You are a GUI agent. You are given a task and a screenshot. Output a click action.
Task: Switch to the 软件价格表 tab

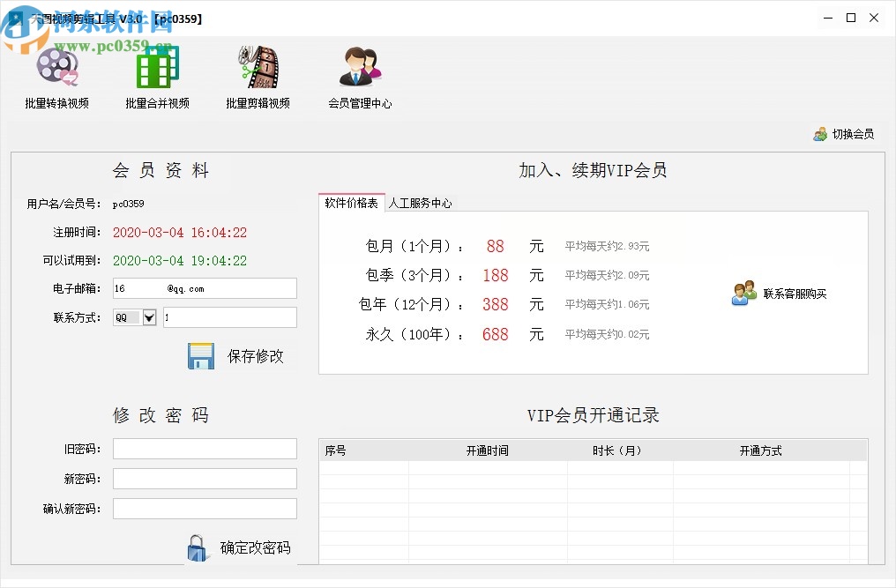point(351,203)
